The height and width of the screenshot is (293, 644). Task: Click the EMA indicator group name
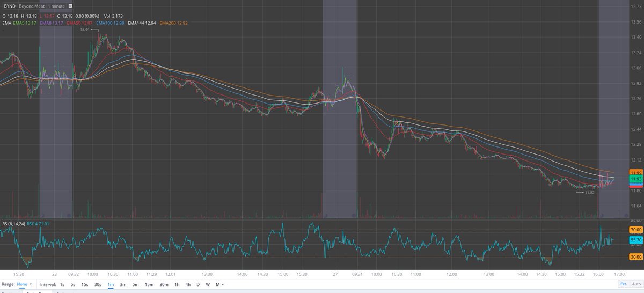7,23
